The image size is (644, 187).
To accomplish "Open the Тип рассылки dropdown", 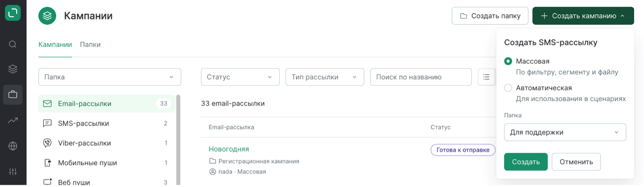I will click(325, 77).
